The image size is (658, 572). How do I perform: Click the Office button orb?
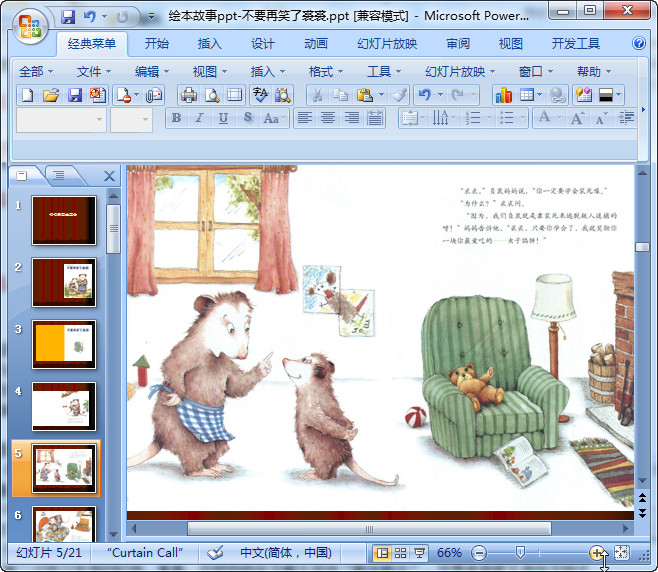point(30,26)
